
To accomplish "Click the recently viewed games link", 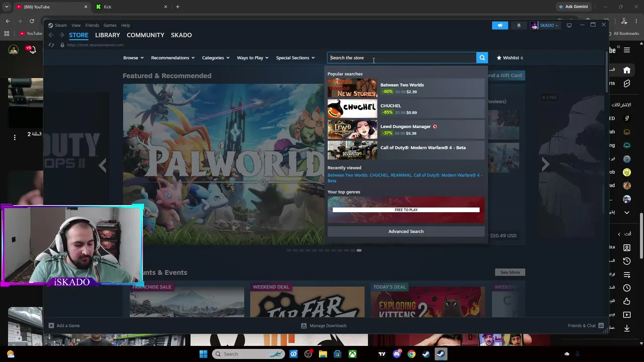I will pos(405,178).
